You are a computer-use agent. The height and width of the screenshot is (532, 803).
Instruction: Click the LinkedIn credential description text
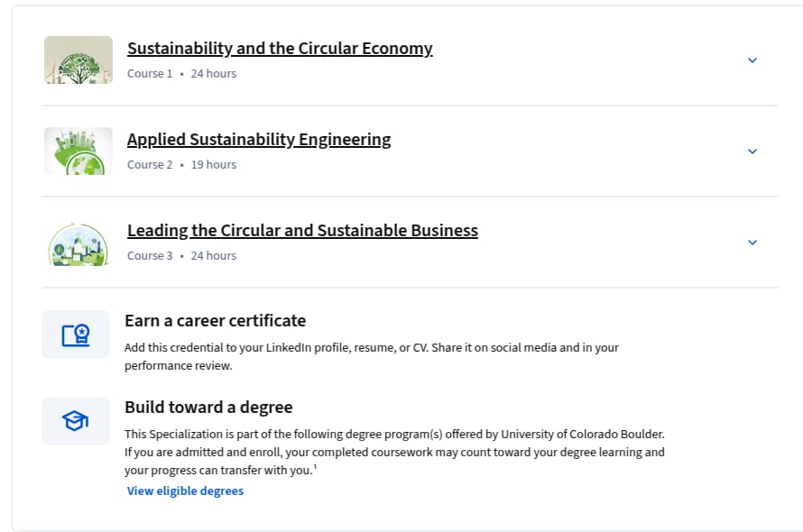coord(372,356)
